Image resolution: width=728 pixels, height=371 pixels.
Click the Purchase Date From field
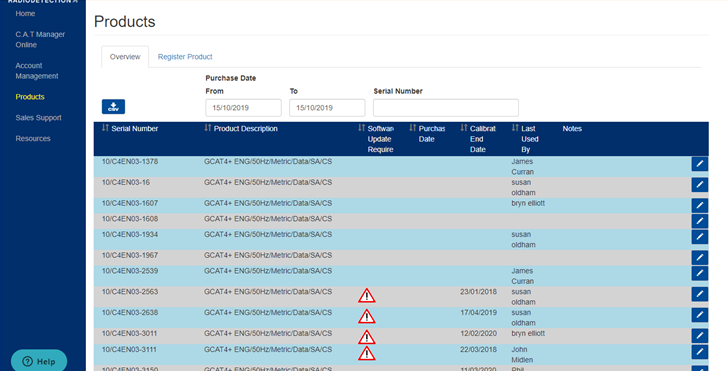(x=243, y=108)
